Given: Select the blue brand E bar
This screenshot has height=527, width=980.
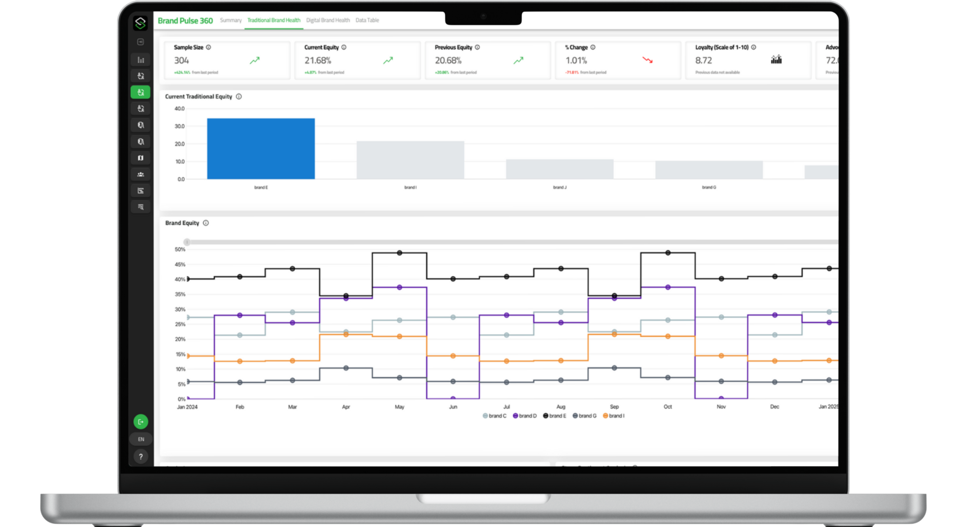Looking at the screenshot, I should click(260, 149).
